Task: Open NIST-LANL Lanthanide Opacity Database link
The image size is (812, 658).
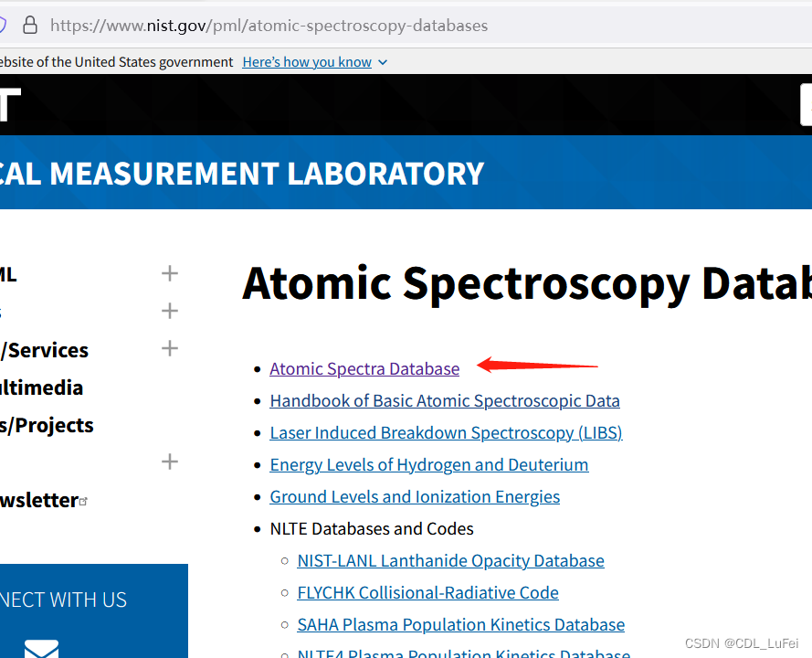Action: point(450,560)
